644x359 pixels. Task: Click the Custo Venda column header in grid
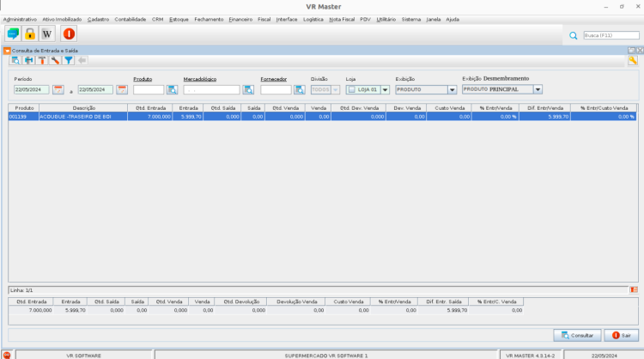[x=449, y=108]
